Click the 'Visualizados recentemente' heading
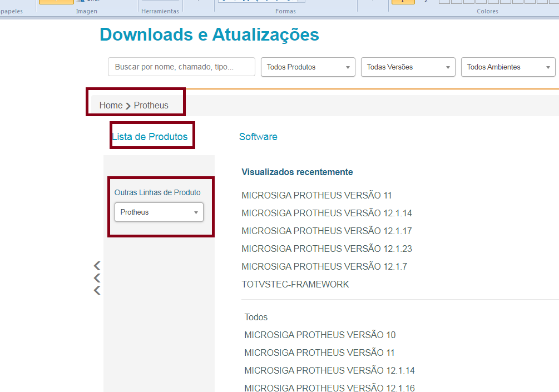The width and height of the screenshot is (559, 392). [298, 172]
